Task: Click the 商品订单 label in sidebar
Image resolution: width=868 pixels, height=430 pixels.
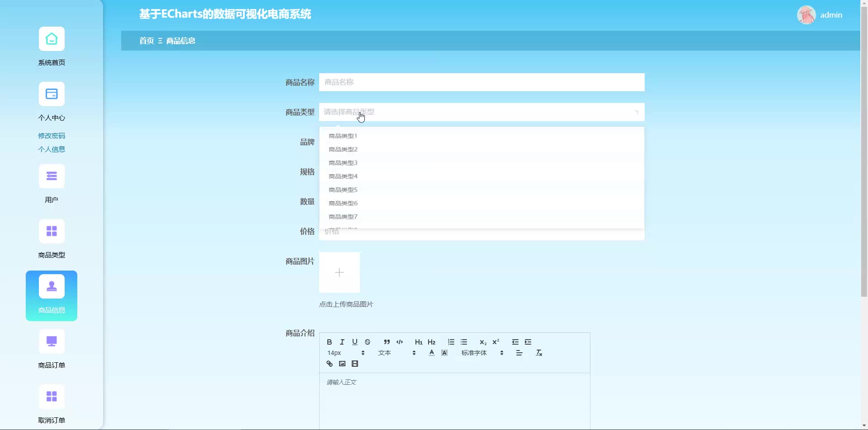Action: (52, 365)
